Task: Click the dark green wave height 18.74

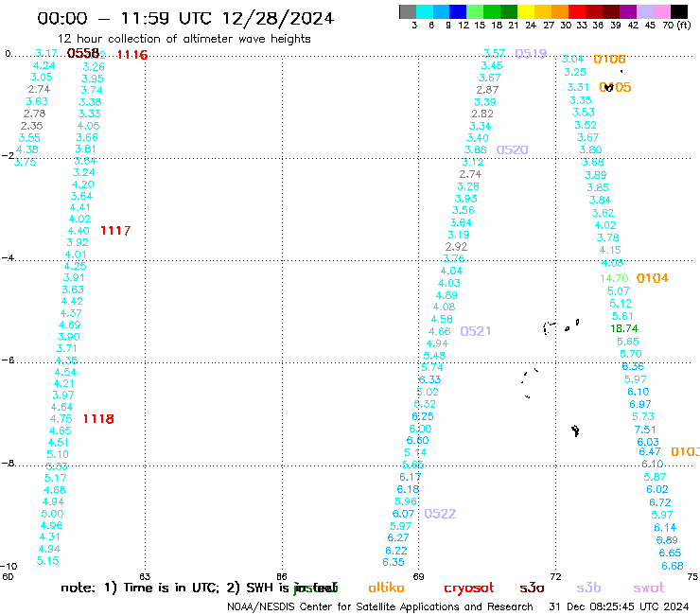Action: pos(623,328)
